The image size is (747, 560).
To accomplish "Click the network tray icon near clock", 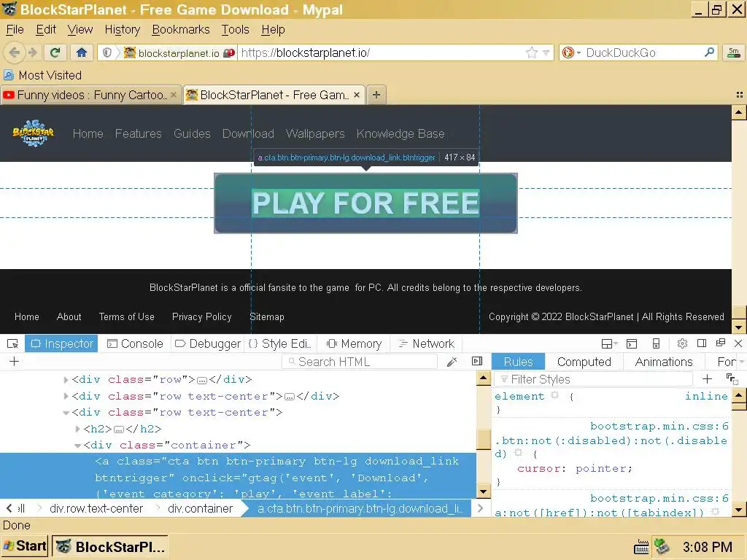I will 662,545.
